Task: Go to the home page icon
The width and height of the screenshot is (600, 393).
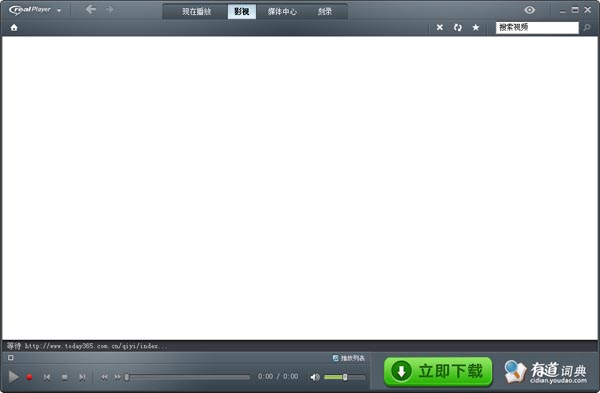Action: pyautogui.click(x=14, y=28)
